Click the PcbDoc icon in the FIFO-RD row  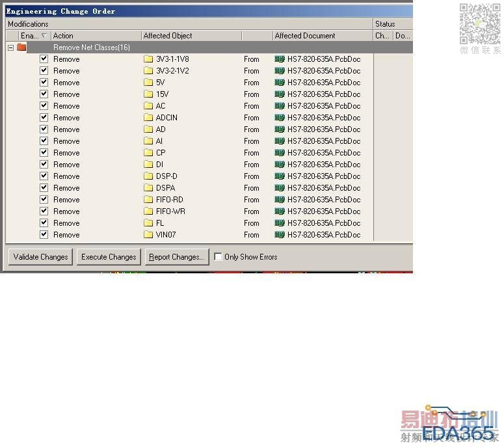coord(280,199)
